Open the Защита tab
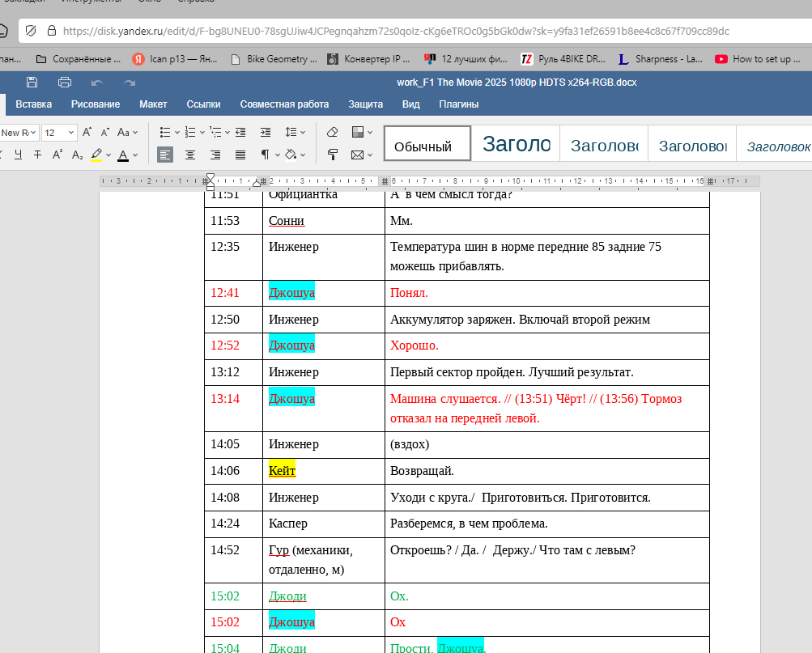The width and height of the screenshot is (812, 653). [366, 104]
